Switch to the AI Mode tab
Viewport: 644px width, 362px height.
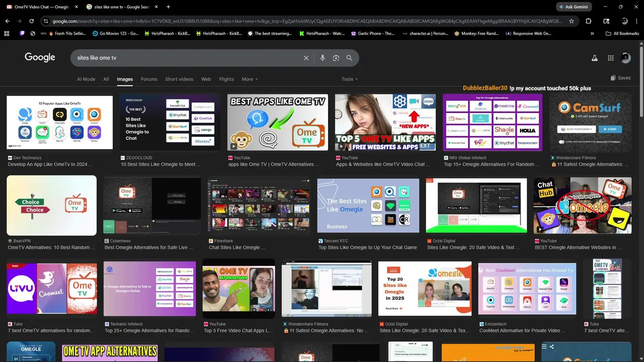point(86,79)
